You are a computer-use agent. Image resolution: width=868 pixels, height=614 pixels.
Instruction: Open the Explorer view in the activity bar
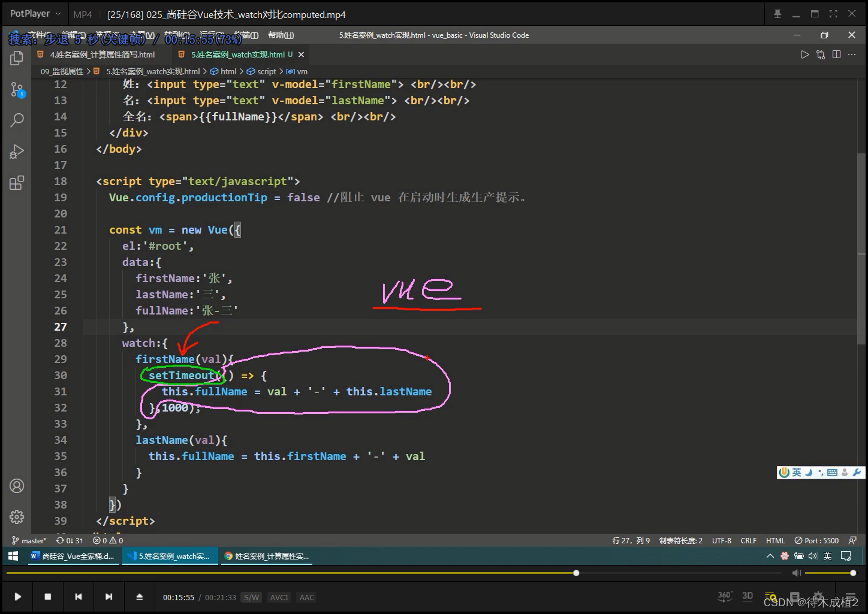pyautogui.click(x=17, y=58)
